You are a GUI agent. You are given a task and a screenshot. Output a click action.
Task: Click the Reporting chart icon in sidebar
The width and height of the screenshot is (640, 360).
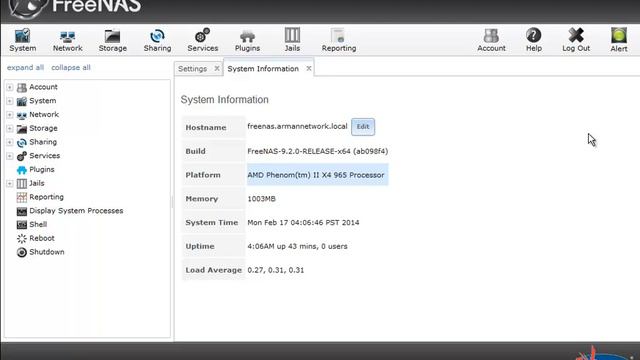tap(22, 197)
